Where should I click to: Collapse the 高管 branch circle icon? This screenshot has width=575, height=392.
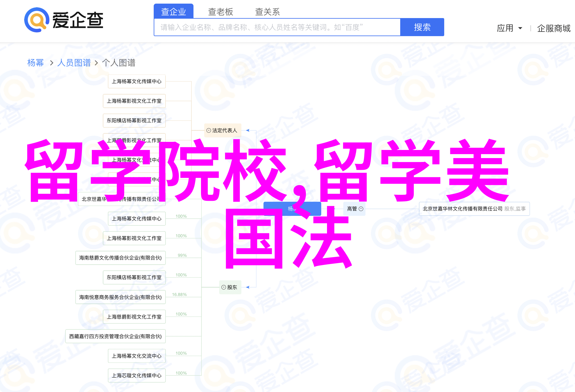(361, 209)
